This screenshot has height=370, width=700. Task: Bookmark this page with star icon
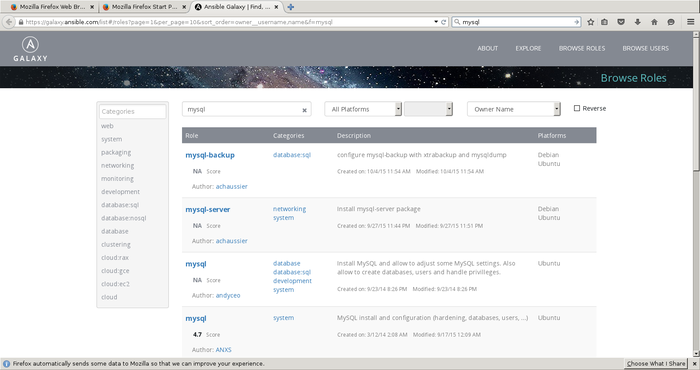click(x=591, y=22)
